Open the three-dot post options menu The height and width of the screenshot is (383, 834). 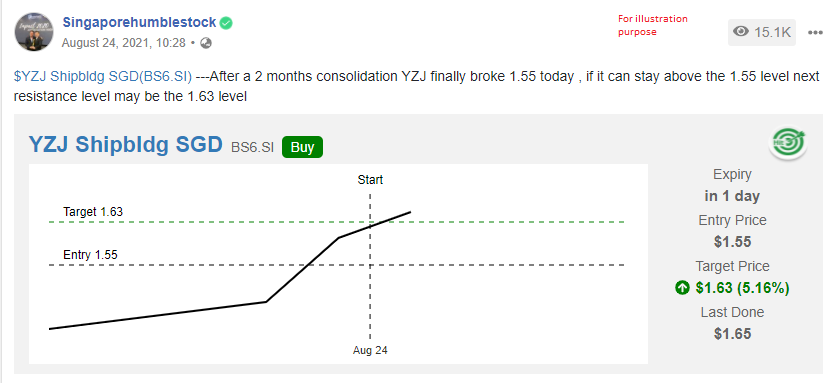[815, 32]
